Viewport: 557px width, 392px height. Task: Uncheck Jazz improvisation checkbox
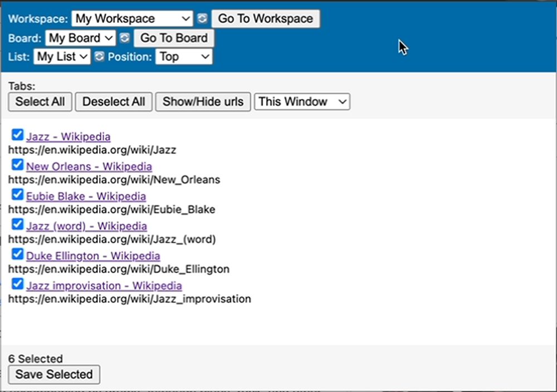17,285
